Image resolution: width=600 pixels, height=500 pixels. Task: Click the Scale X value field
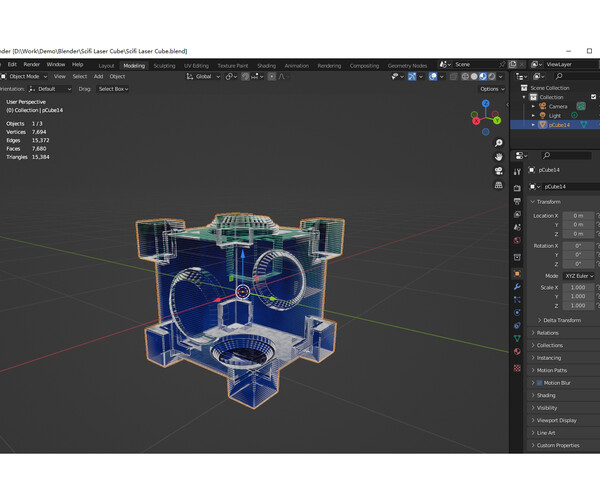tap(578, 286)
